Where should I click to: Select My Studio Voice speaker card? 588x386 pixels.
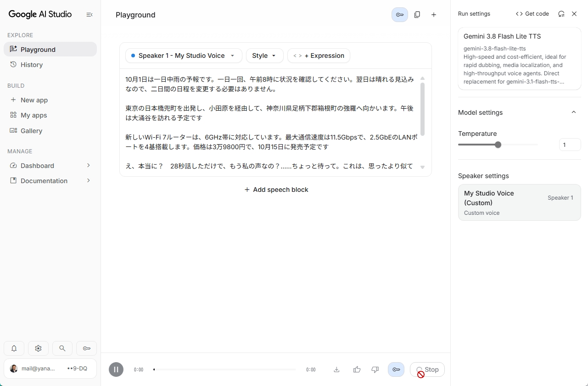click(520, 202)
